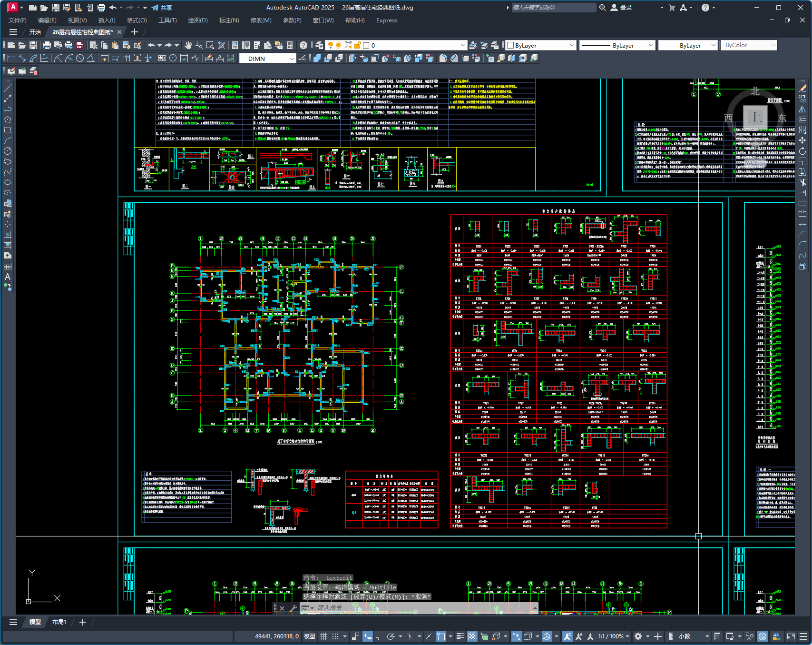Image resolution: width=812 pixels, height=645 pixels.
Task: Open Layer Properties Manager icon
Action: (x=319, y=45)
